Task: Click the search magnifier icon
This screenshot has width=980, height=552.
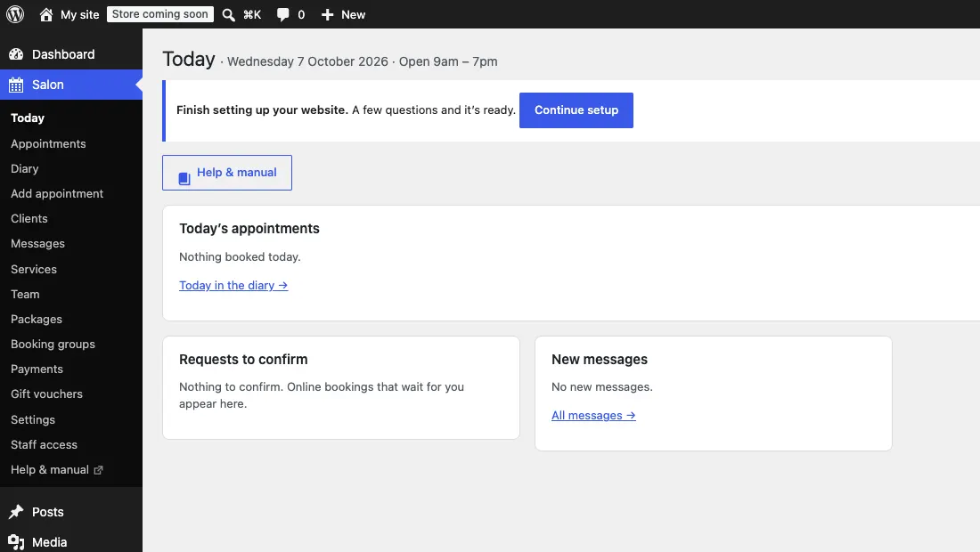Action: (x=229, y=15)
